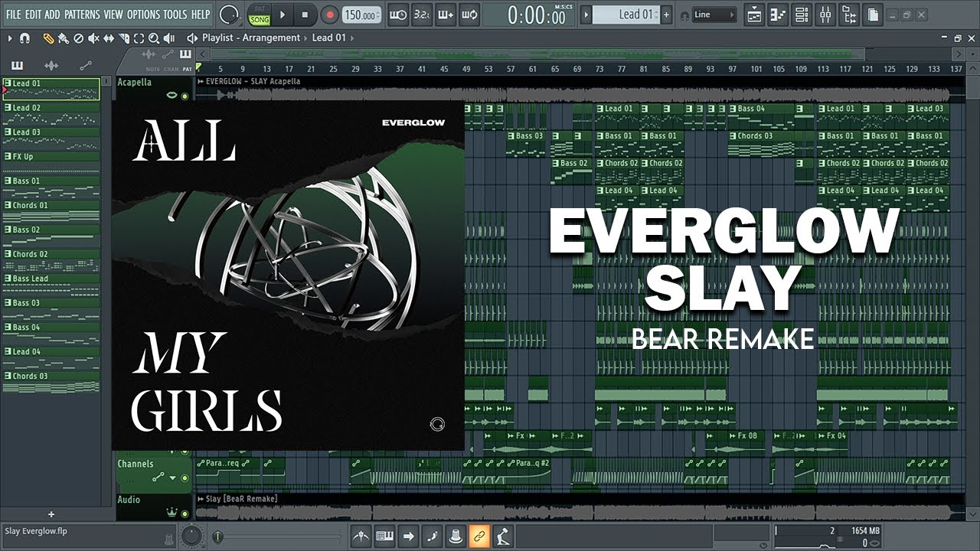Switch to PAT pattern mode

[260, 8]
